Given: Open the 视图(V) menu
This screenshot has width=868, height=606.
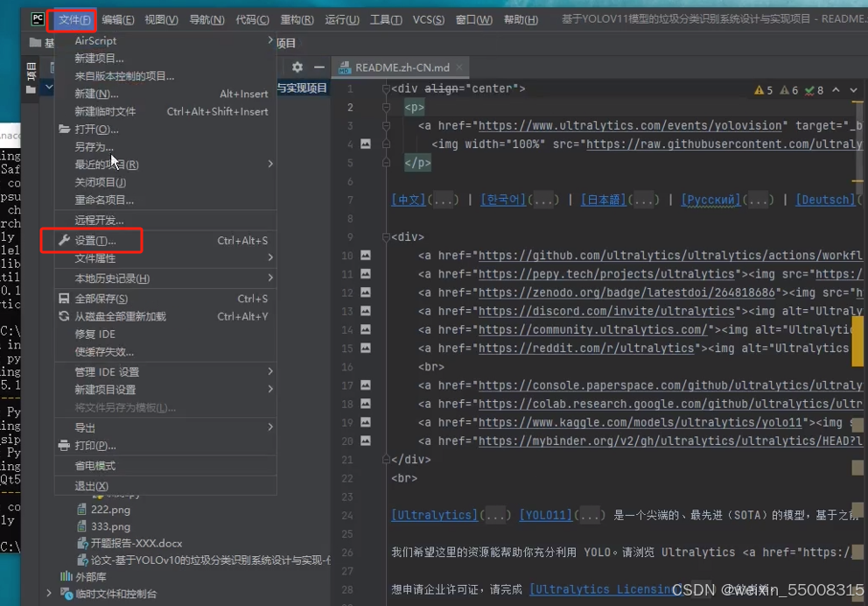Looking at the screenshot, I should click(x=161, y=20).
